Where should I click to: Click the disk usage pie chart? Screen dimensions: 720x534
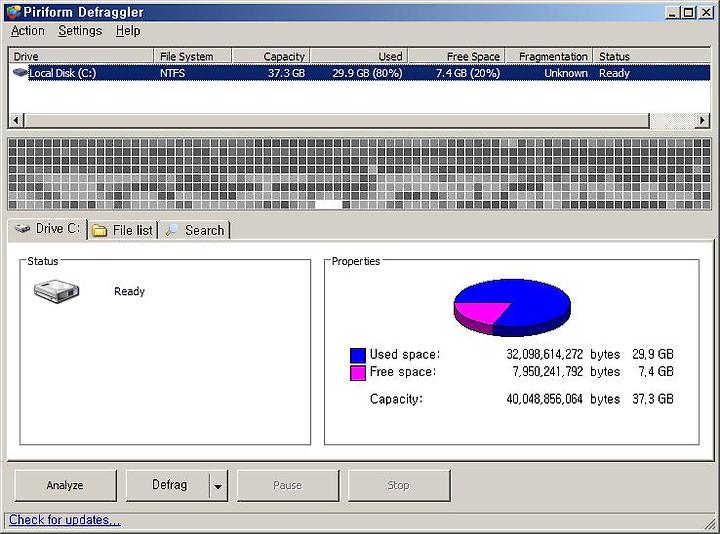(x=512, y=307)
